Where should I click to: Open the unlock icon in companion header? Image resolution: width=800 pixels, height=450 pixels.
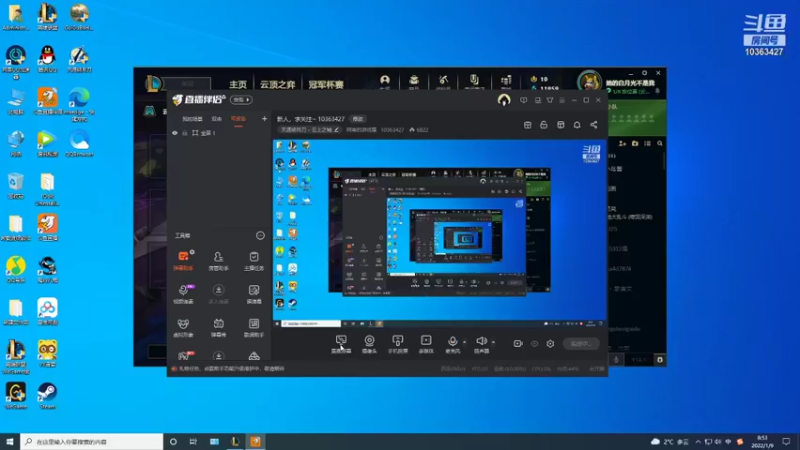coord(543,124)
